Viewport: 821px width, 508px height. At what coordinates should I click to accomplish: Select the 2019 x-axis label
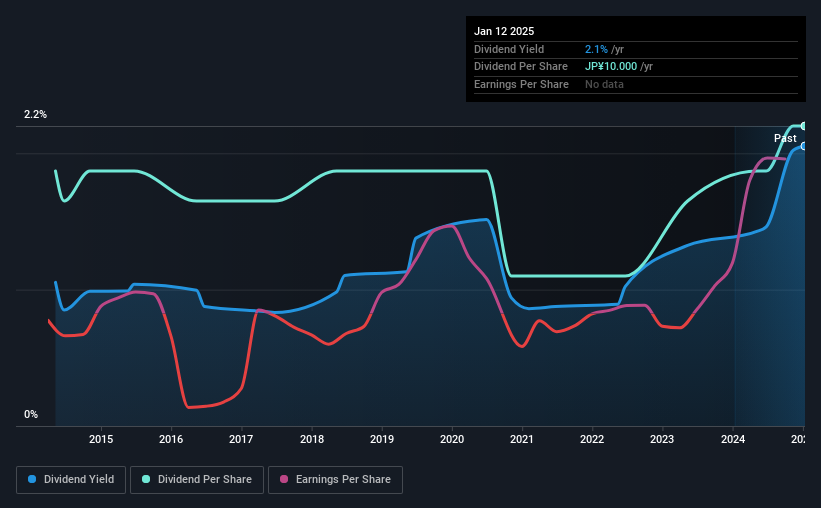click(x=382, y=439)
